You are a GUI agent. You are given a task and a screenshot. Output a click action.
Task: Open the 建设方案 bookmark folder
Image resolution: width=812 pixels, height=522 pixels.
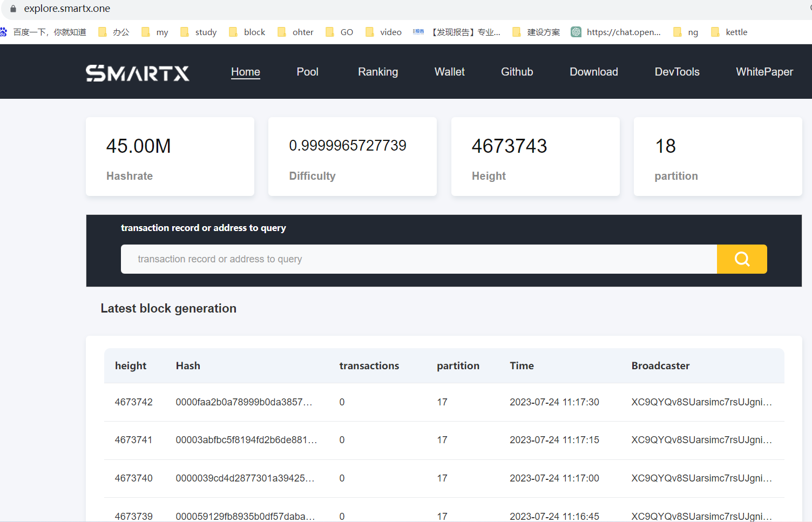pos(536,32)
